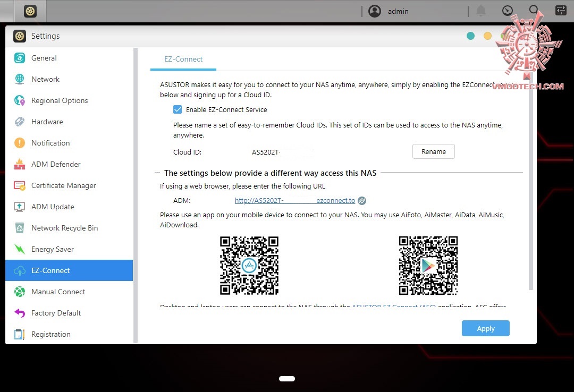Go to Registration section

[x=69, y=334]
